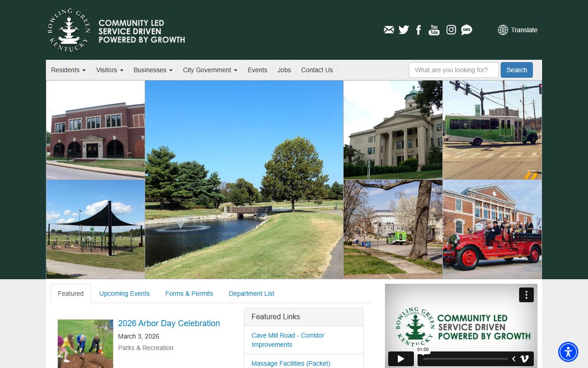The image size is (588, 368).
Task: Open the Facebook icon link
Action: coord(418,30)
